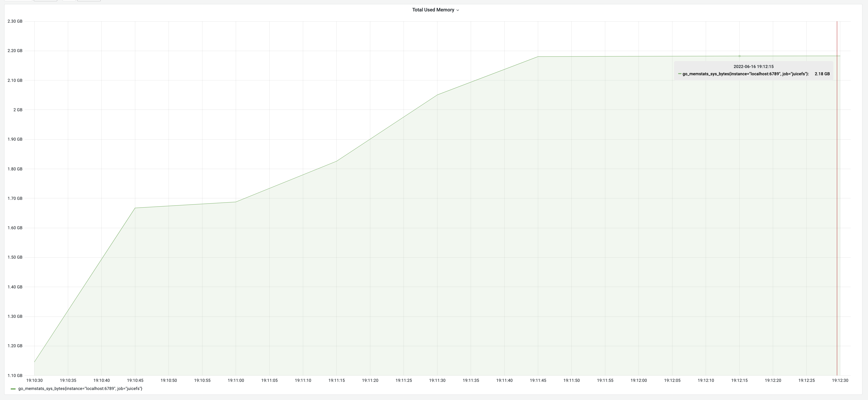The image size is (868, 400).
Task: Click the green legend color swatch
Action: [x=13, y=389]
